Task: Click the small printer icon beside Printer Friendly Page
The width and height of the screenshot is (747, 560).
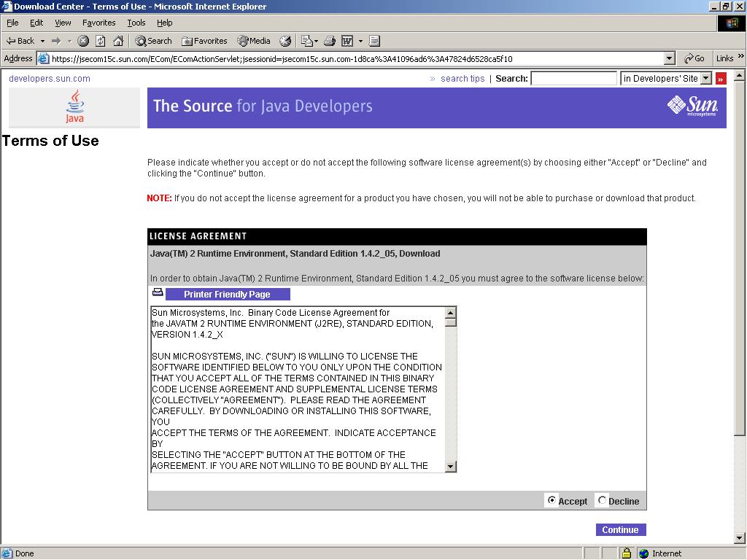Action: tap(158, 292)
